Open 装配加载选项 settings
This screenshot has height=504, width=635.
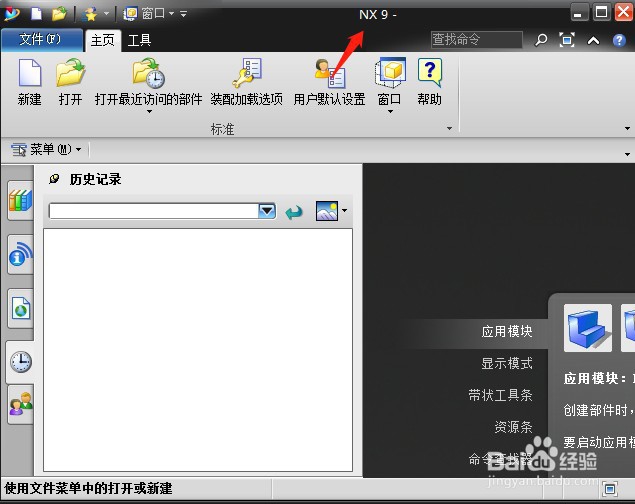[246, 82]
